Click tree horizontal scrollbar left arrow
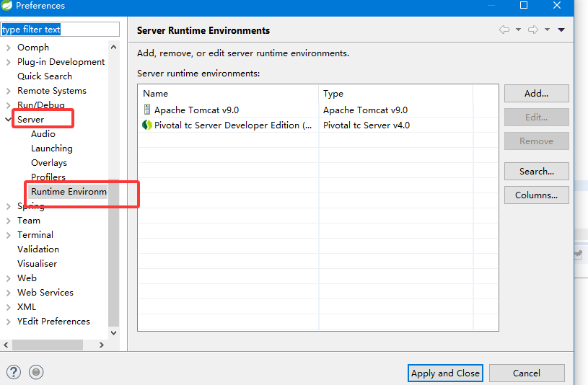This screenshot has height=385, width=588. [6, 345]
